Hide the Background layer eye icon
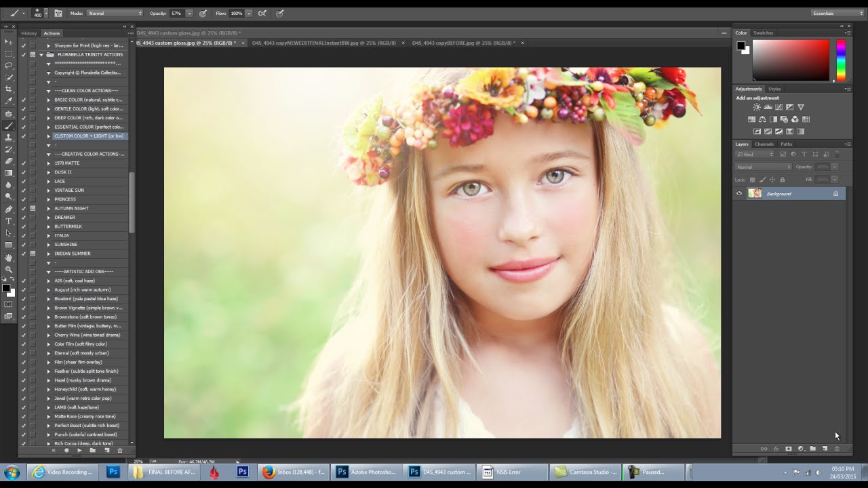 [x=739, y=194]
